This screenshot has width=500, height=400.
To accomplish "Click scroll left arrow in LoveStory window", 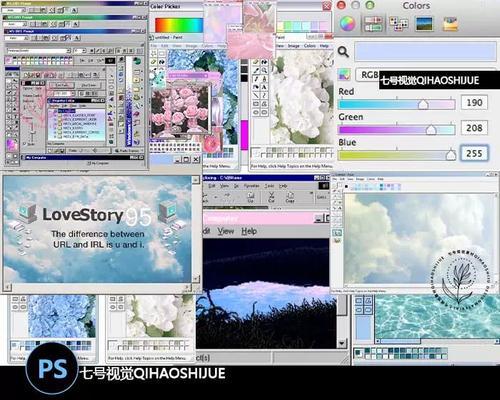I will [7, 287].
